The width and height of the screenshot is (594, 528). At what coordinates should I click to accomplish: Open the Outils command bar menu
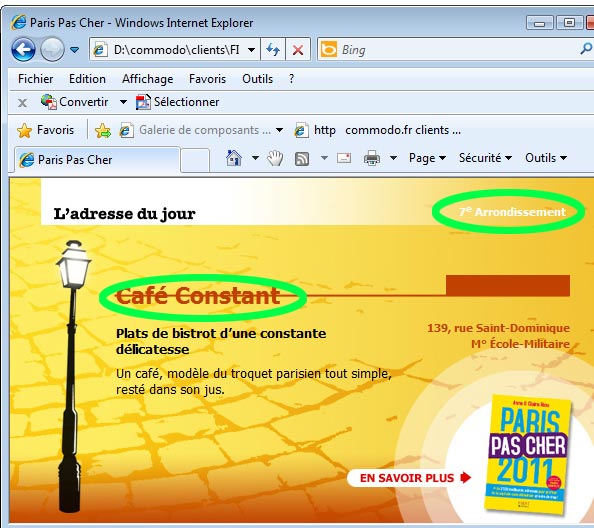pyautogui.click(x=546, y=158)
